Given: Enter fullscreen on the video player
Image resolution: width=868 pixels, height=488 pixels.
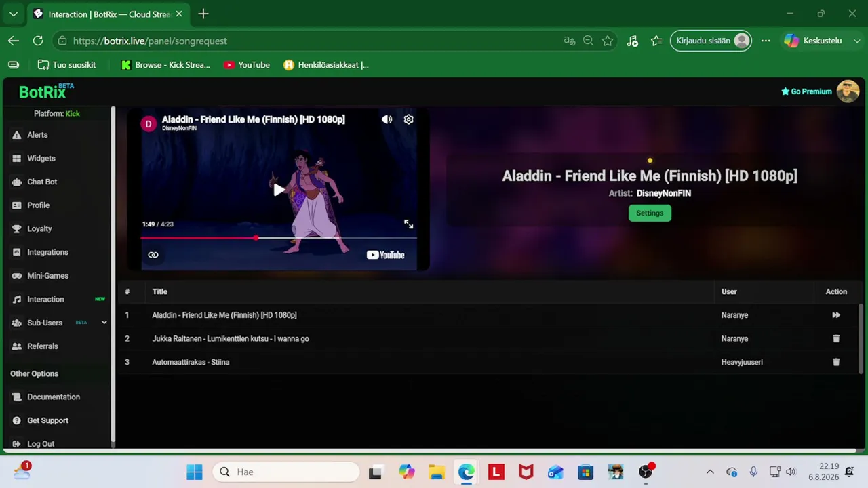Looking at the screenshot, I should tap(408, 224).
